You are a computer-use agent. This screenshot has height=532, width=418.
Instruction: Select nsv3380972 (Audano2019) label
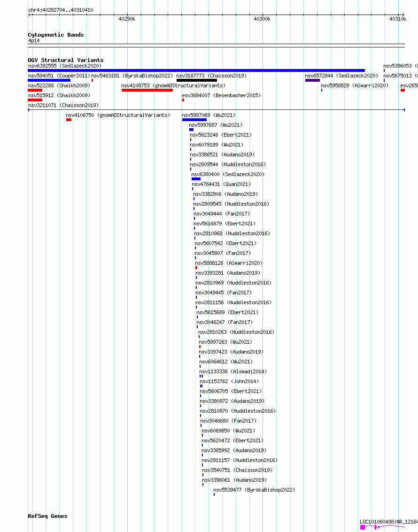pos(232,401)
